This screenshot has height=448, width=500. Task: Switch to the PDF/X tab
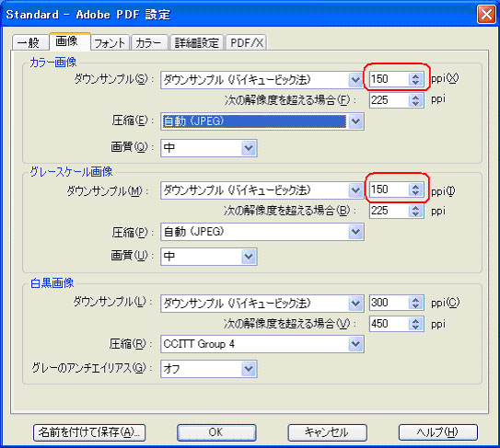point(247,42)
